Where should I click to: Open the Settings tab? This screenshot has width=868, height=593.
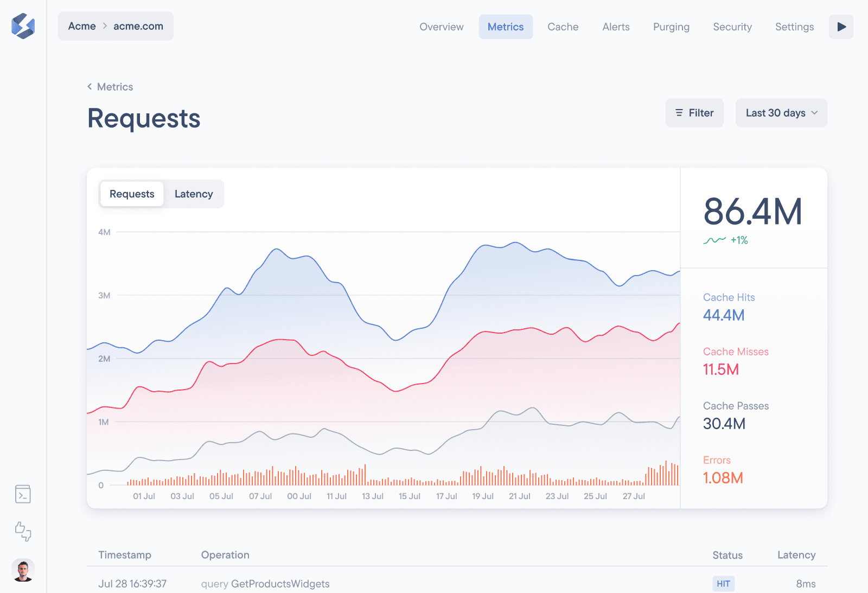[x=794, y=27]
